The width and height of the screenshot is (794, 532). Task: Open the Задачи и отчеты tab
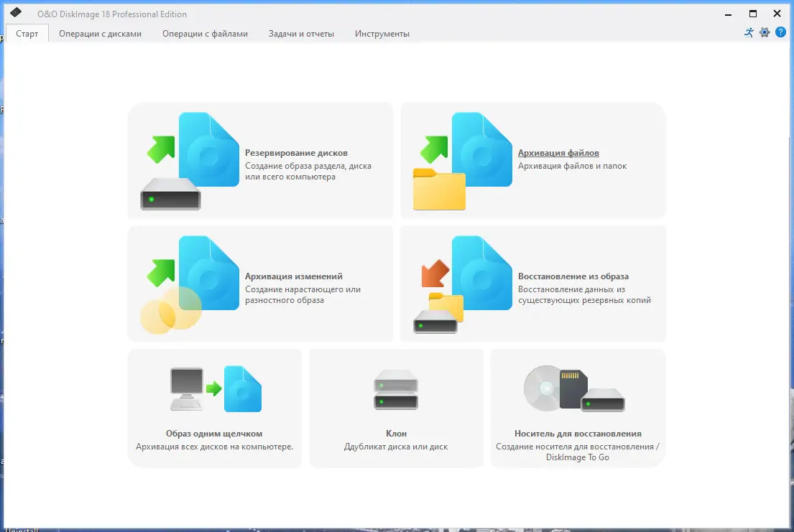coord(301,34)
